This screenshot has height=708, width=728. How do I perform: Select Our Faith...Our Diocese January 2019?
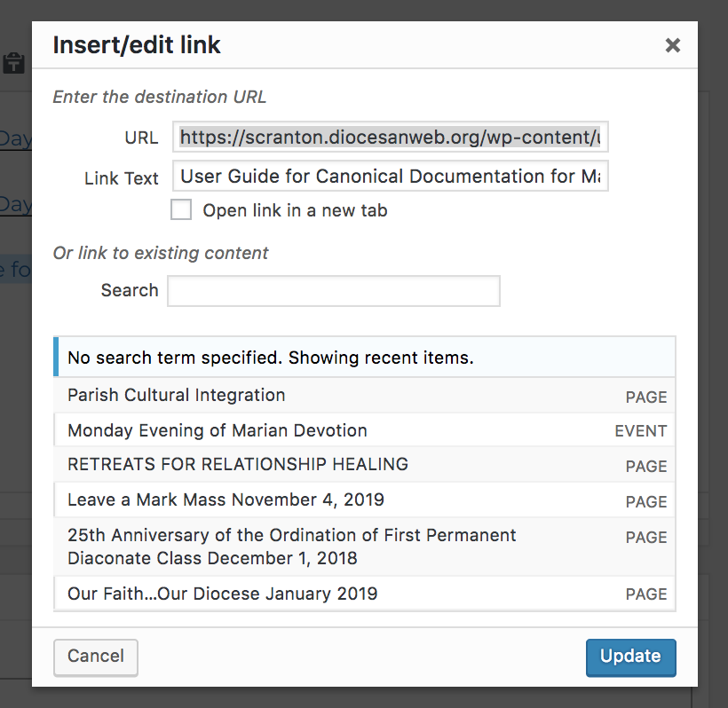223,594
